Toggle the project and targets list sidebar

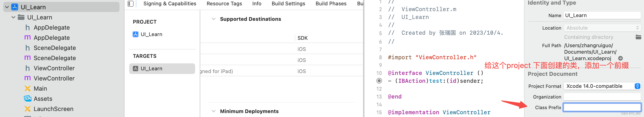coord(131,3)
